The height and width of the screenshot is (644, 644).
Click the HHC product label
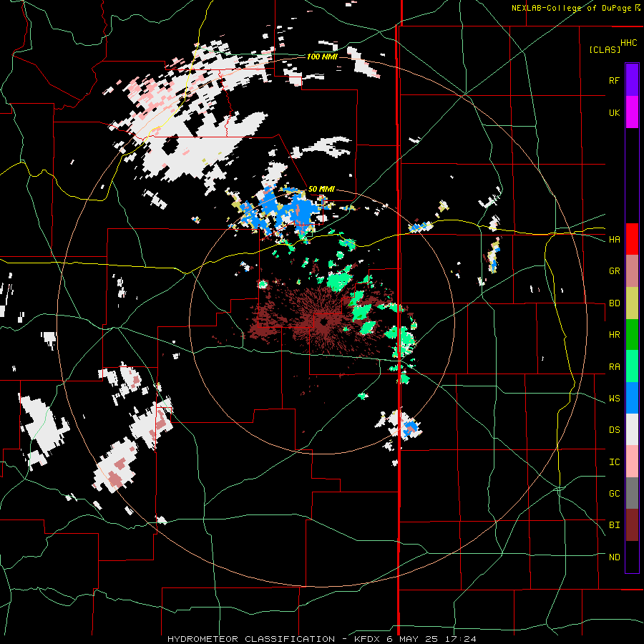pyautogui.click(x=629, y=43)
